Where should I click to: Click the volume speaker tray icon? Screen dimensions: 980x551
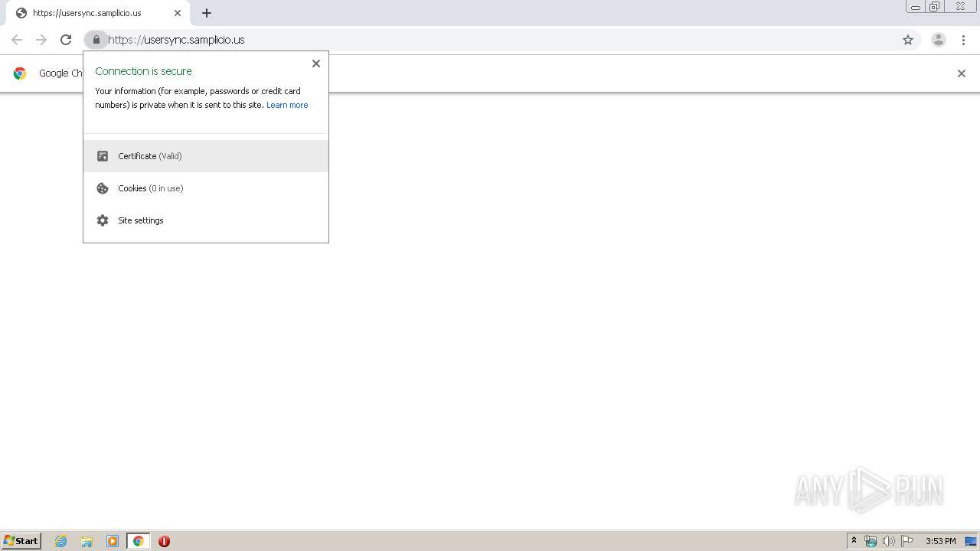point(888,541)
